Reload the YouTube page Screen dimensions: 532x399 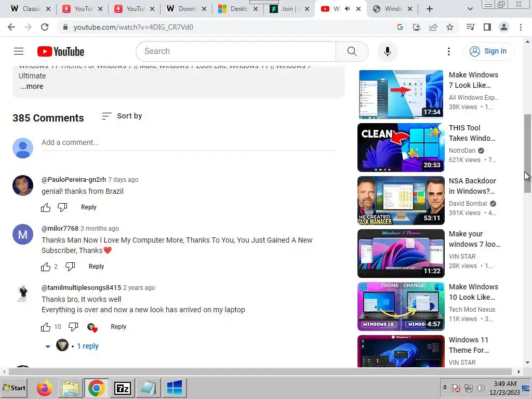pos(45,27)
